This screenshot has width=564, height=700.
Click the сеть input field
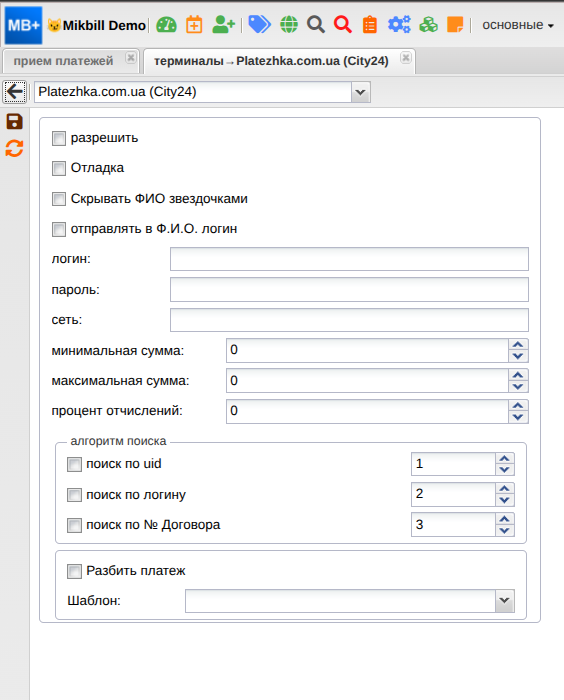pos(349,320)
